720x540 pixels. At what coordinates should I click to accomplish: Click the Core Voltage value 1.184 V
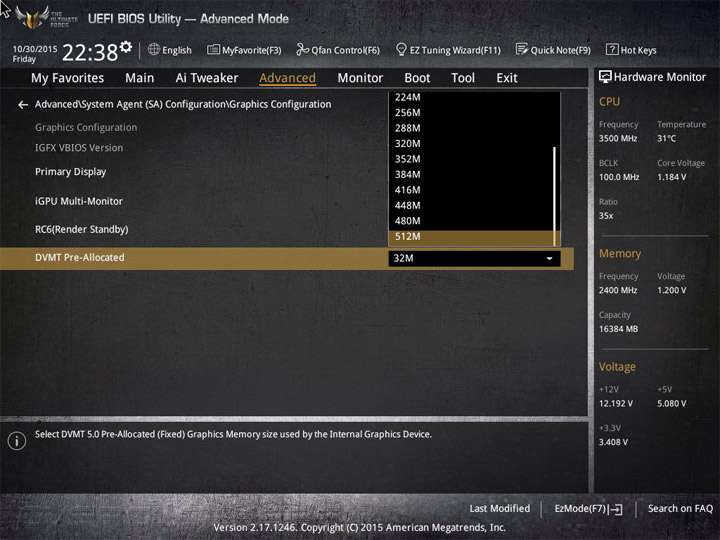[671, 177]
